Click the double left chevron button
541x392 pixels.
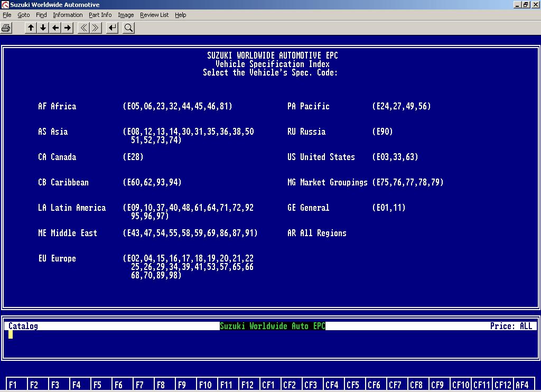(83, 27)
